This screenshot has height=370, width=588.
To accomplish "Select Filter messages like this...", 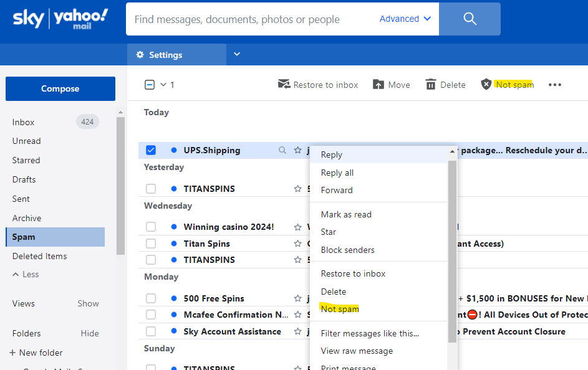I will (x=378, y=333).
